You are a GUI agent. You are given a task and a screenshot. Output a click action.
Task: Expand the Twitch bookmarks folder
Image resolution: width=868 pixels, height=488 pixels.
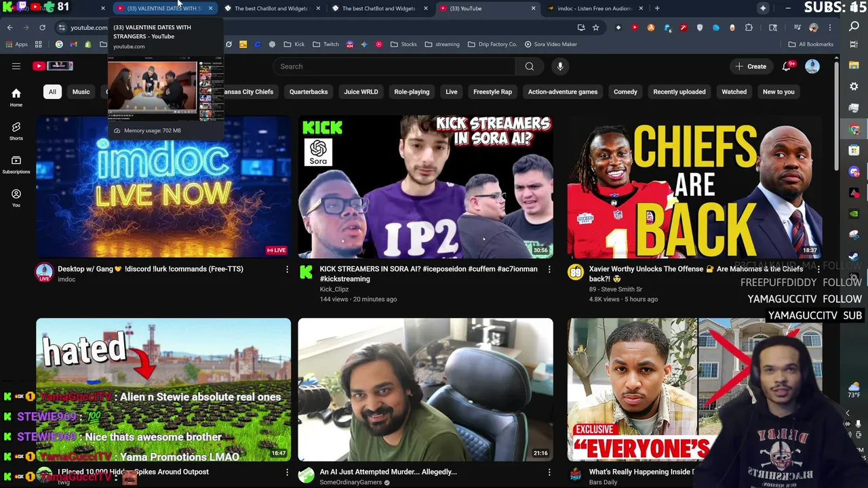pyautogui.click(x=325, y=44)
